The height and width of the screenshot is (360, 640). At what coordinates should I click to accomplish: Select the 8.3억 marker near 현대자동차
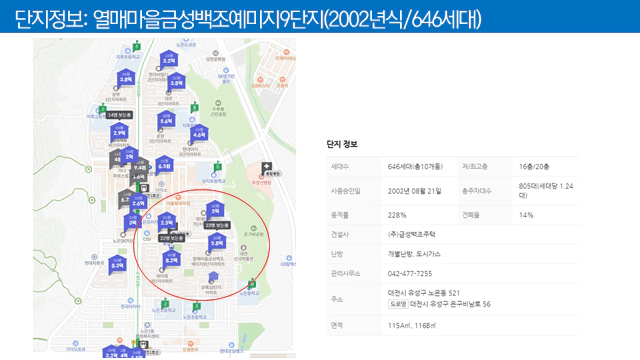coord(118,264)
